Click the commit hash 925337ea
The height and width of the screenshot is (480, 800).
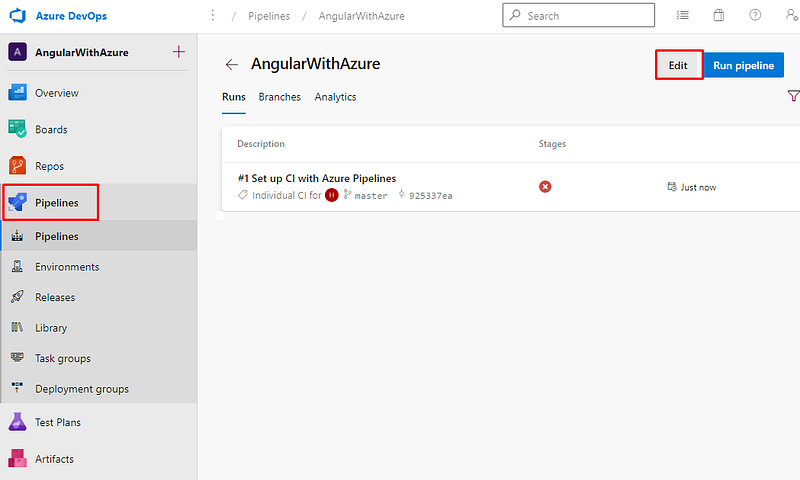coord(431,195)
